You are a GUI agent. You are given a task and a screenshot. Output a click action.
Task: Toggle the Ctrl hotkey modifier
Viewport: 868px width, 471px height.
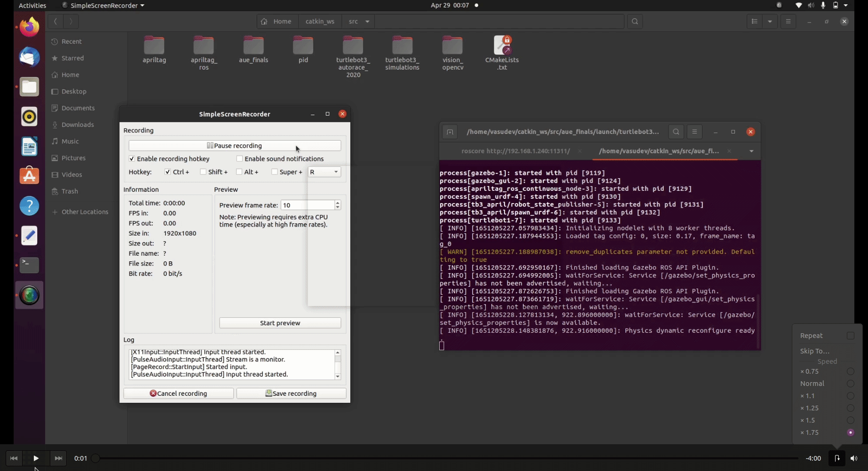tap(167, 172)
